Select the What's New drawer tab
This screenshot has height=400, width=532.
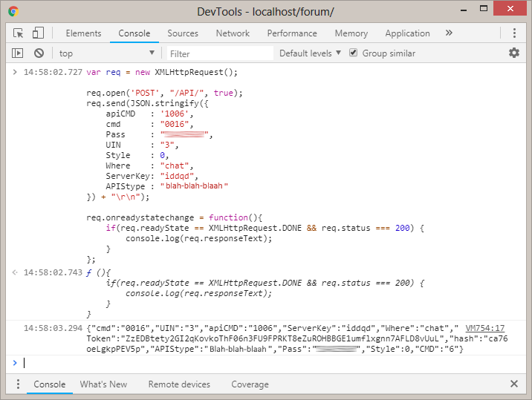(103, 384)
